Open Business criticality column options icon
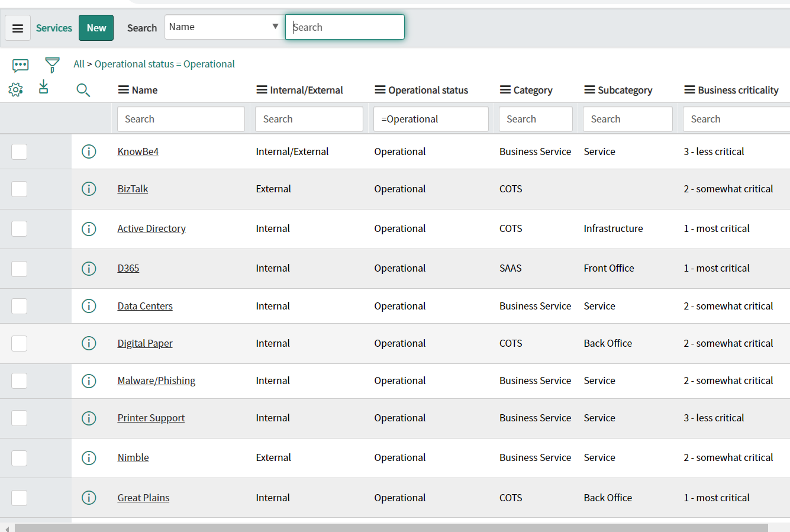Viewport: 790px width, 532px height. 689,90
